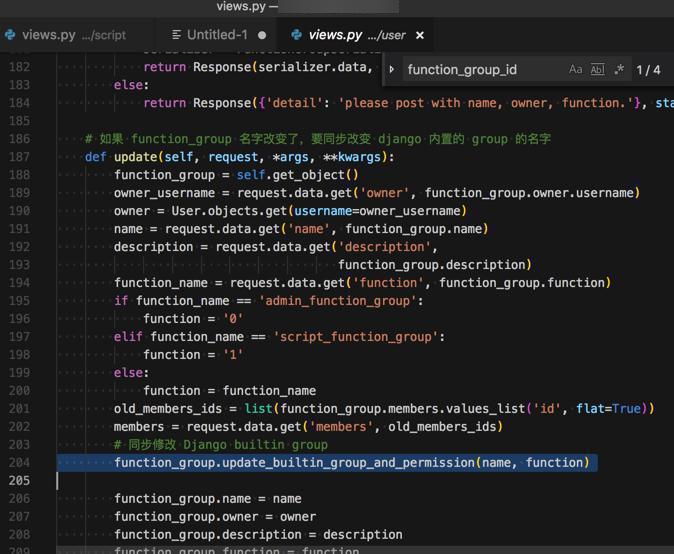This screenshot has height=554, width=674.
Task: Click line number 187 in the gutter
Action: coord(19,157)
